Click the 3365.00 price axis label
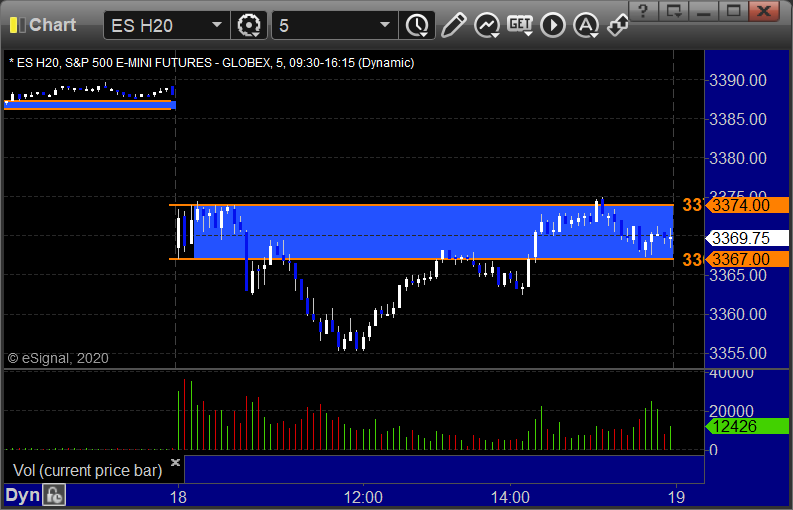This screenshot has height=510, width=793. point(738,276)
